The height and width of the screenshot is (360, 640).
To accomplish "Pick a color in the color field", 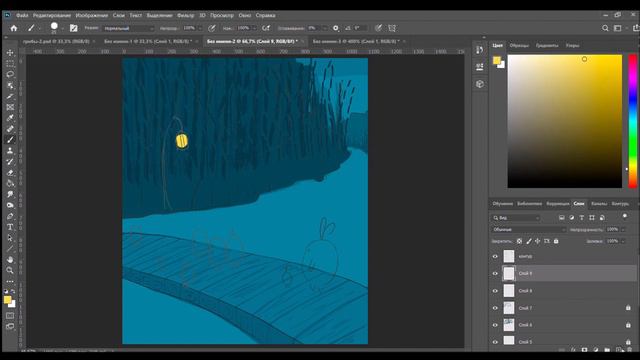I will pos(565,121).
